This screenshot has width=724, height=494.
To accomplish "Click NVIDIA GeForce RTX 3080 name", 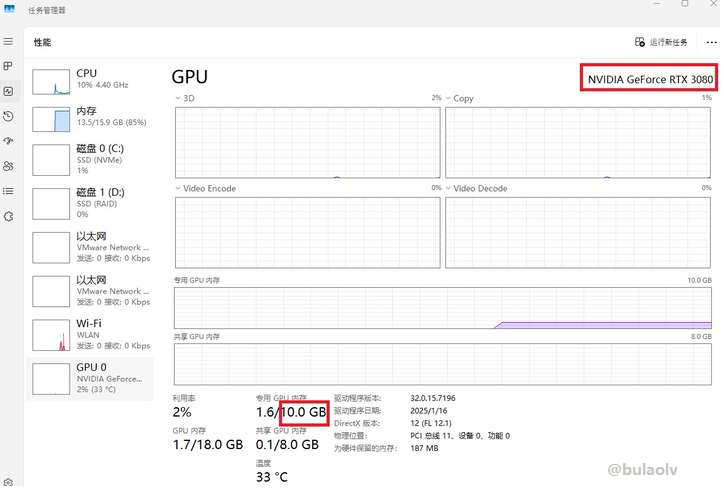I will [x=650, y=79].
